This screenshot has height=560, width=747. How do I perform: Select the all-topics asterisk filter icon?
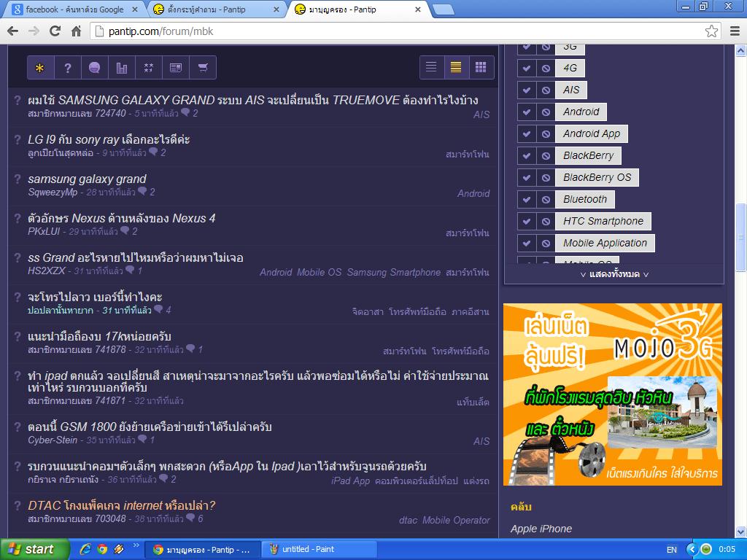point(40,68)
